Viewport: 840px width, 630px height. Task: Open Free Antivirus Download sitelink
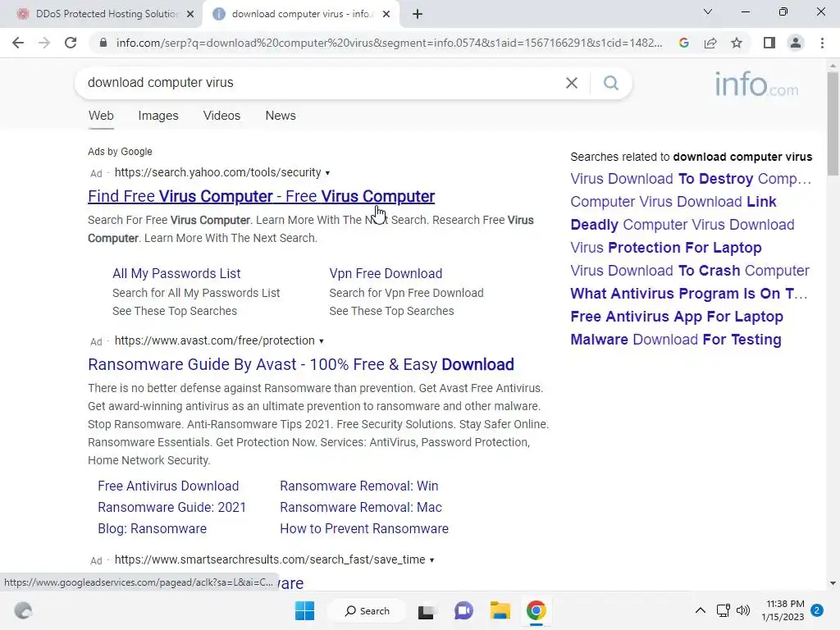click(168, 486)
